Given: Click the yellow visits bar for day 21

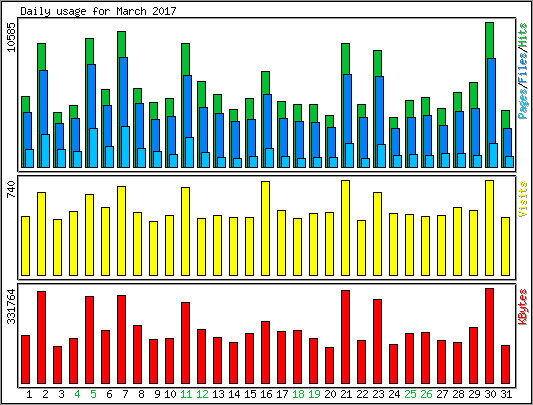Looking at the screenshot, I should (x=345, y=228).
